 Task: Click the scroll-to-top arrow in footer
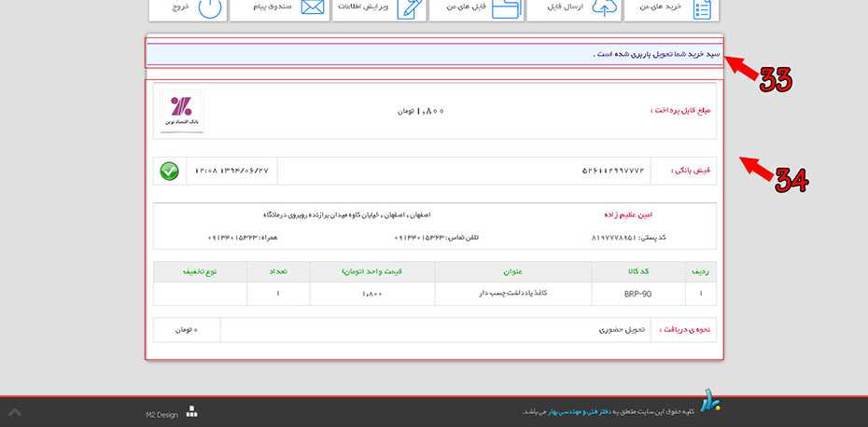[14, 411]
